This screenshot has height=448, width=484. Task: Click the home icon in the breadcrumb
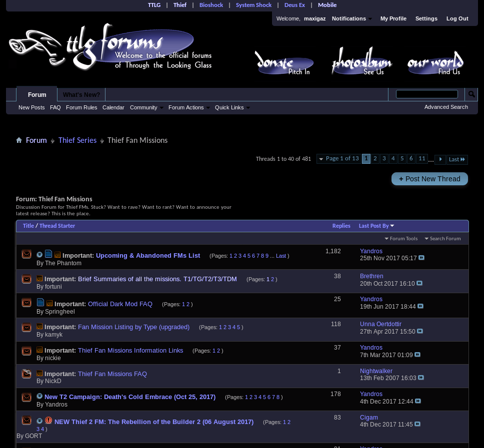(x=19, y=140)
